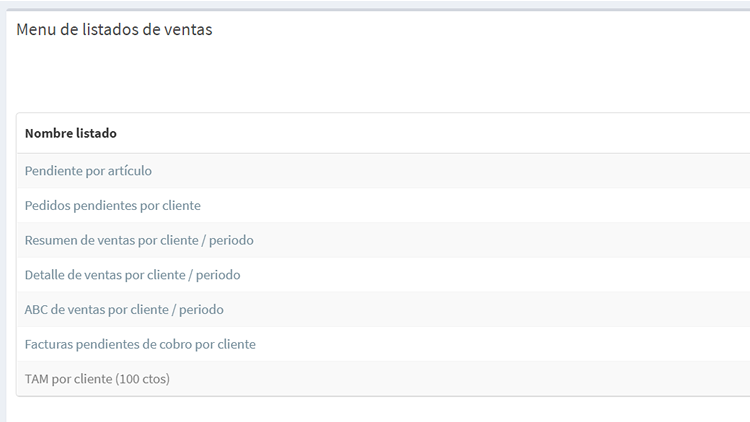Run the ABC sales analysis report
Viewport: 750px width, 422px height.
coord(124,309)
